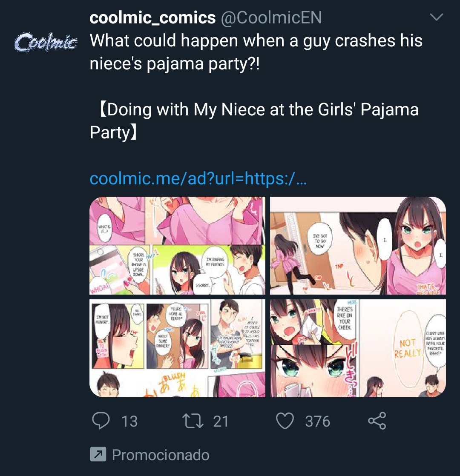
Task: Open the share icon options
Action: click(377, 421)
